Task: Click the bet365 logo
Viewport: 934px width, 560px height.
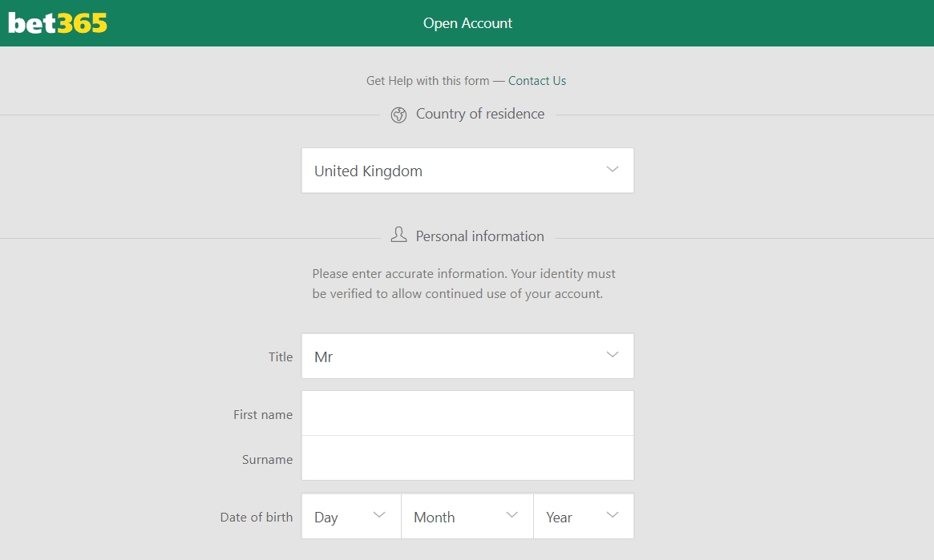Action: tap(58, 23)
